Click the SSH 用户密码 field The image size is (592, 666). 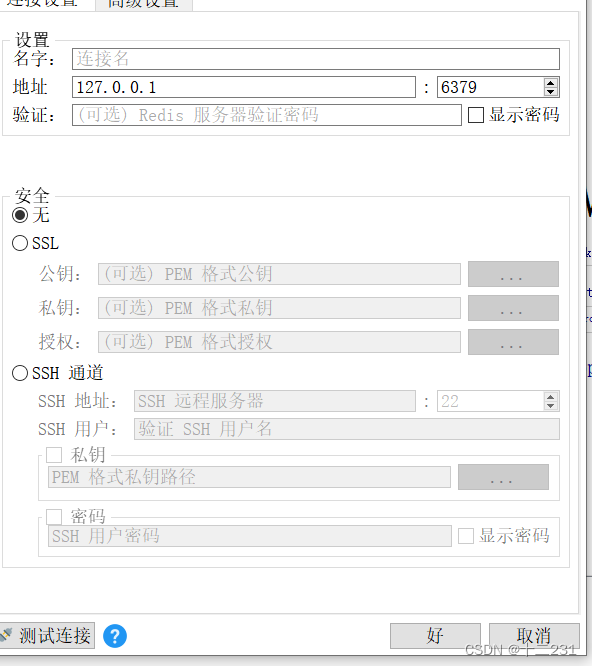(x=249, y=536)
